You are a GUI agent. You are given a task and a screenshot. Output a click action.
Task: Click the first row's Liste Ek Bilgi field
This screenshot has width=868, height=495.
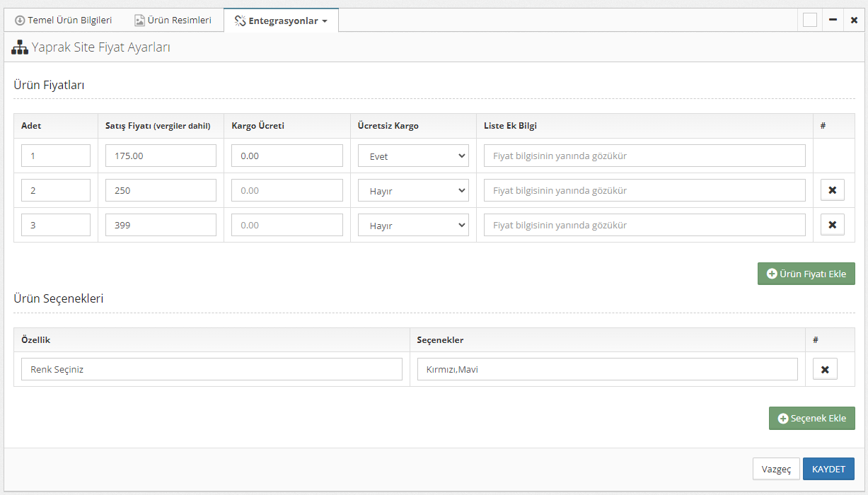coord(644,156)
